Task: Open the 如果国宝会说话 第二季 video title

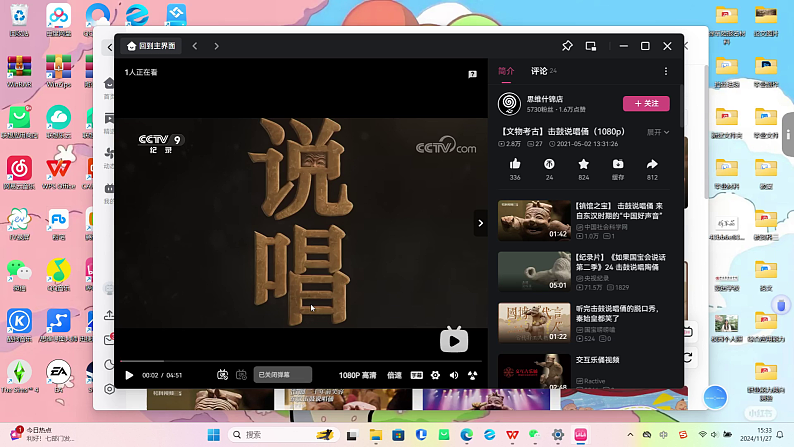Action: (621, 262)
